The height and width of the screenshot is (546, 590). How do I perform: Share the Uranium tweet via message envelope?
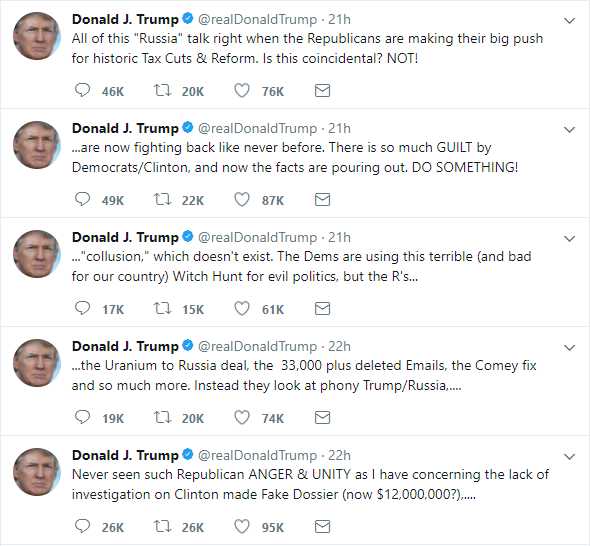tap(322, 417)
